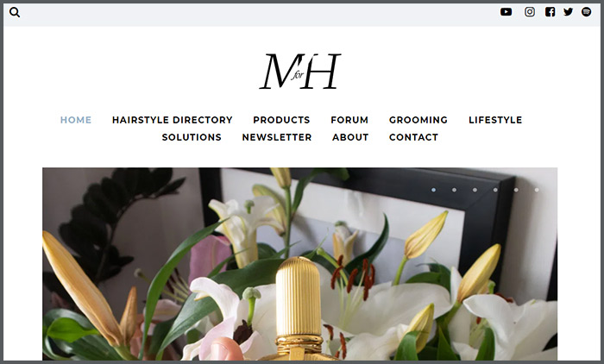This screenshot has width=604, height=364.
Task: Open the Grooming section
Action: pyautogui.click(x=418, y=120)
